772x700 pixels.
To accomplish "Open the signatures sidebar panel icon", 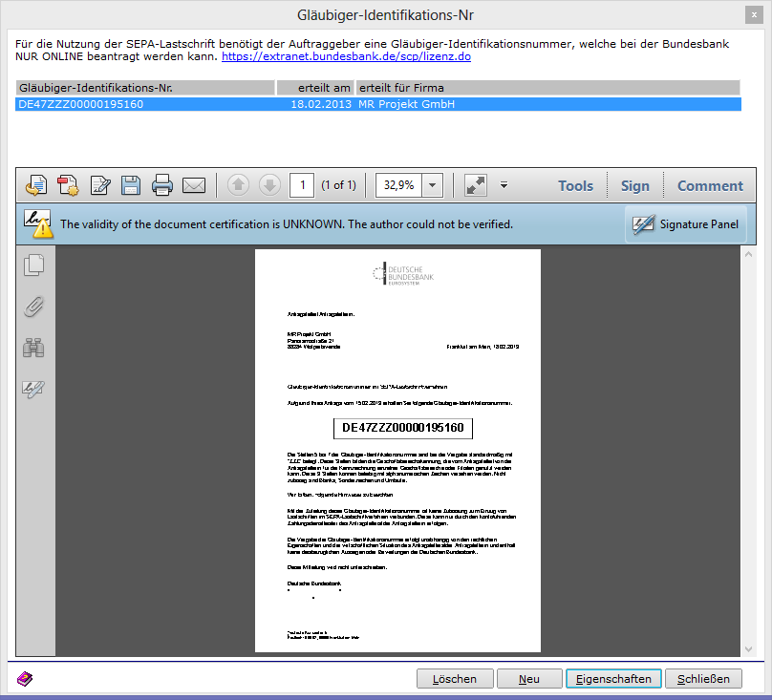I will (x=34, y=389).
